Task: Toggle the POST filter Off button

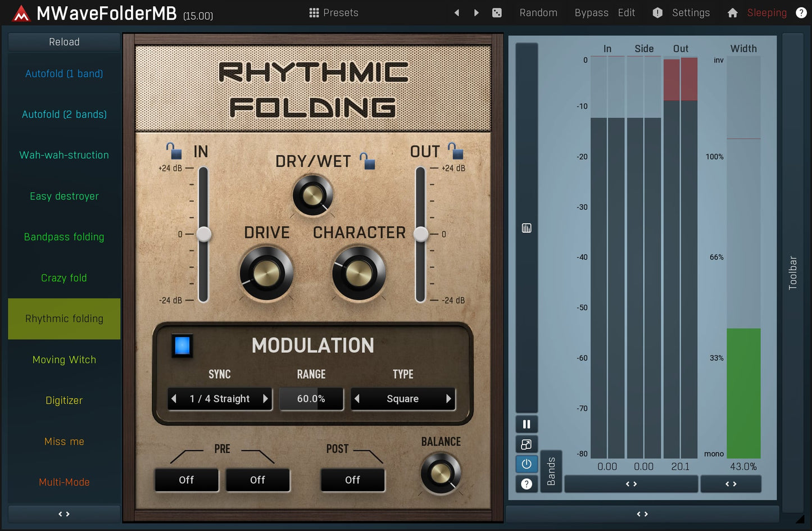Action: (352, 480)
